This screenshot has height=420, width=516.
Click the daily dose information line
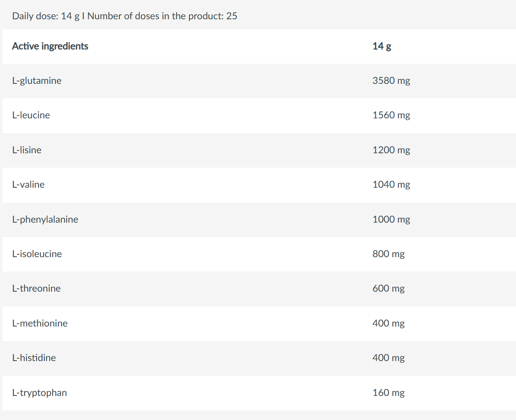tap(124, 16)
